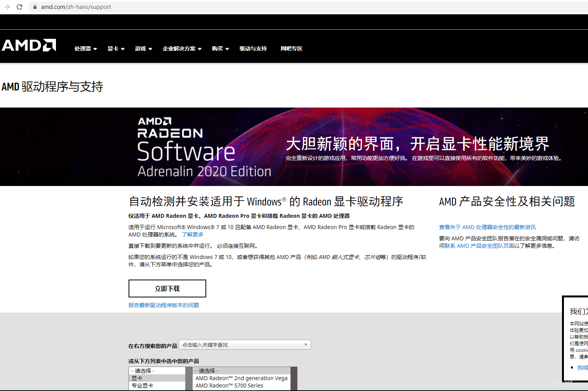This screenshot has width=588, height=391.
Task: Select 专业显卡 in the product category list
Action: pyautogui.click(x=143, y=386)
